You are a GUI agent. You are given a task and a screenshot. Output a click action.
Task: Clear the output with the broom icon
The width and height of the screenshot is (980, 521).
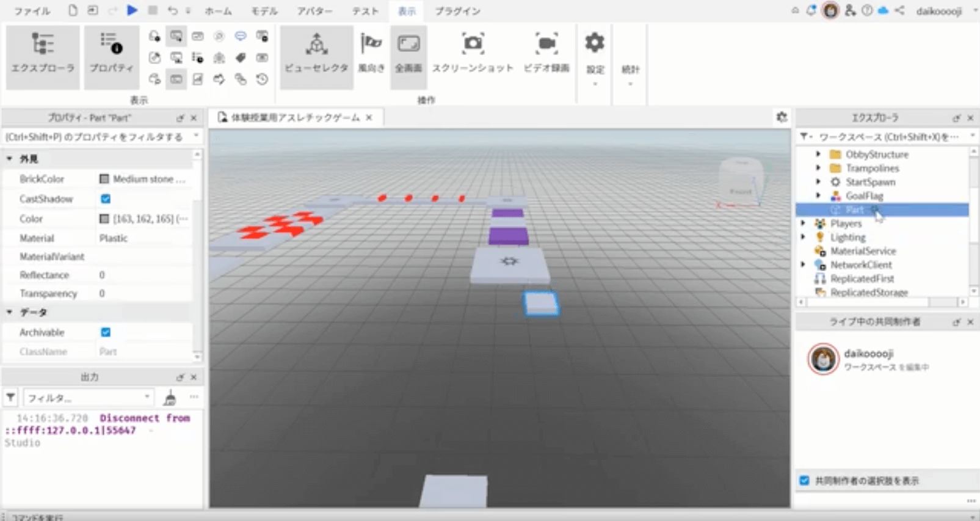coord(170,398)
